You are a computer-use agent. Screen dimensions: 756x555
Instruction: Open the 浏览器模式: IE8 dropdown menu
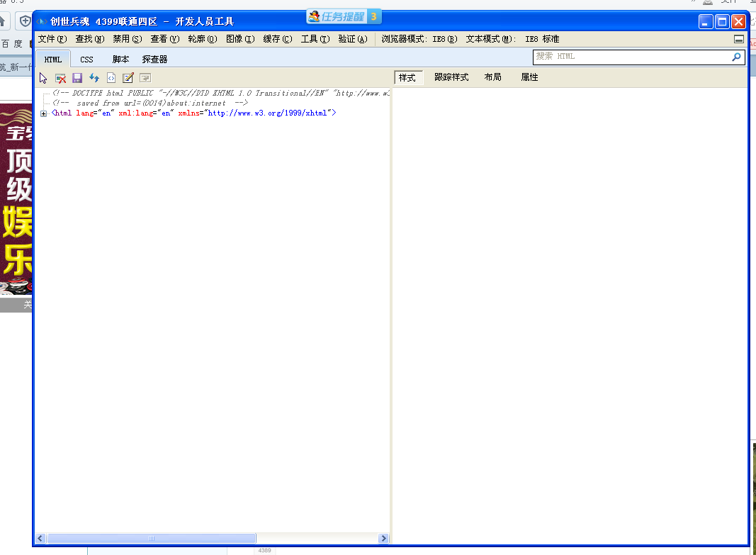(x=419, y=39)
